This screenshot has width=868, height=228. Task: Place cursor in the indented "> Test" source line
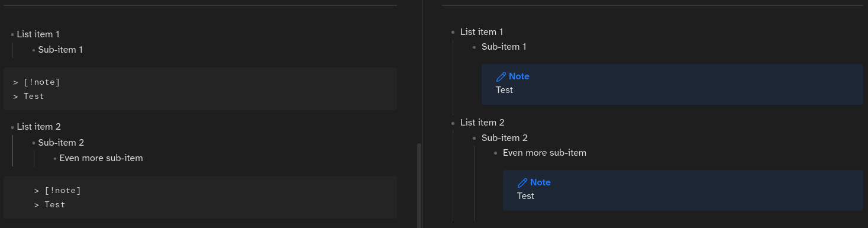50,205
